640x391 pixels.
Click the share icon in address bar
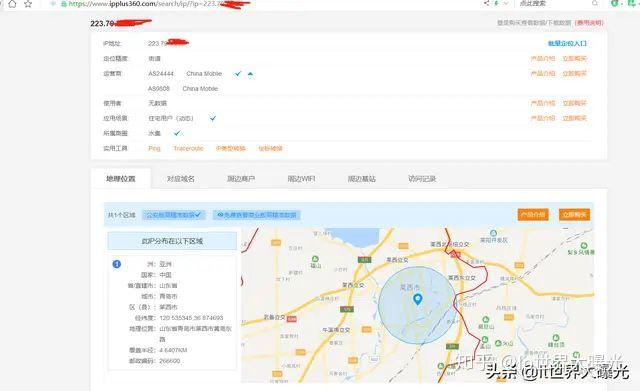click(x=487, y=3)
